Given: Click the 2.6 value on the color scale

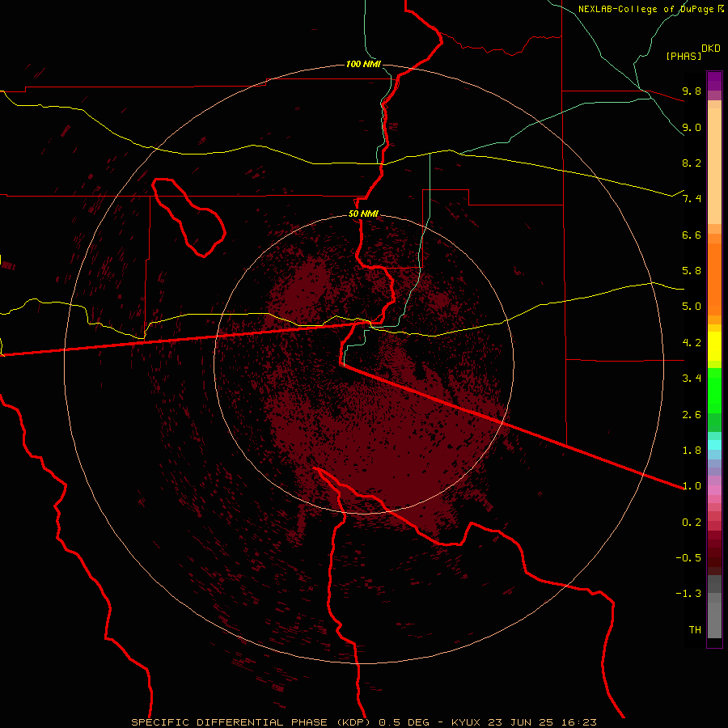Looking at the screenshot, I should (x=692, y=415).
